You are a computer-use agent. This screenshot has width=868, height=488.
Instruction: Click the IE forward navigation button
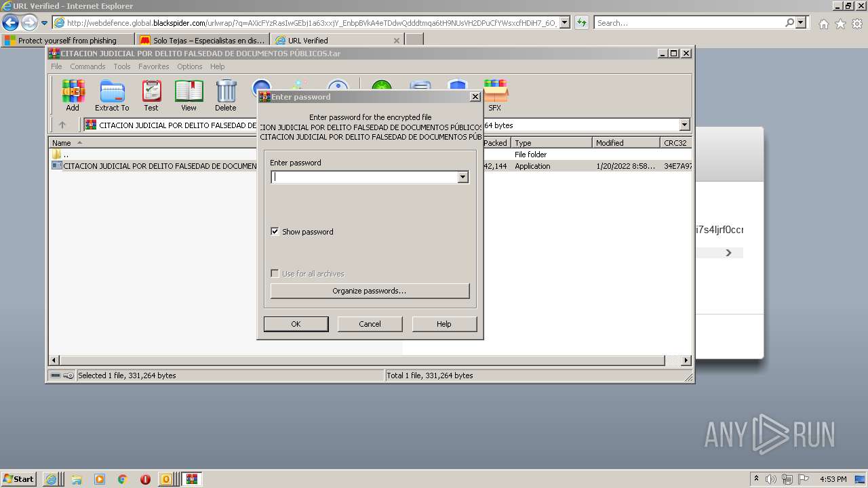click(x=29, y=22)
